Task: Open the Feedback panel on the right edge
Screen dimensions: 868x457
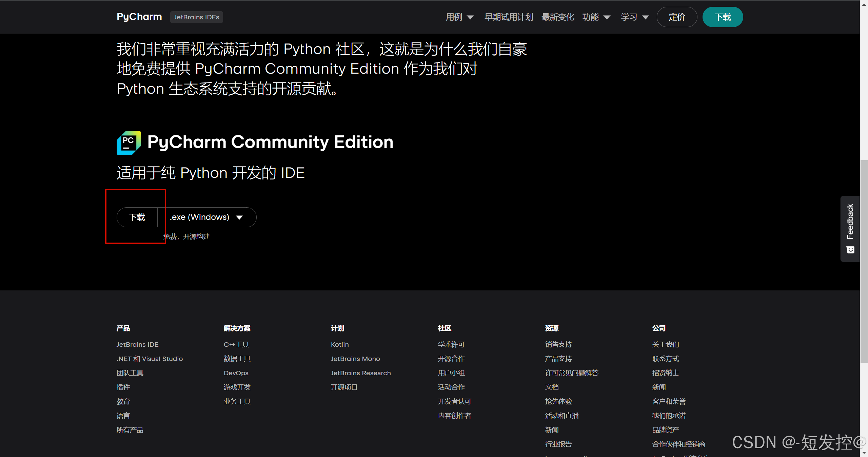Action: [x=850, y=228]
